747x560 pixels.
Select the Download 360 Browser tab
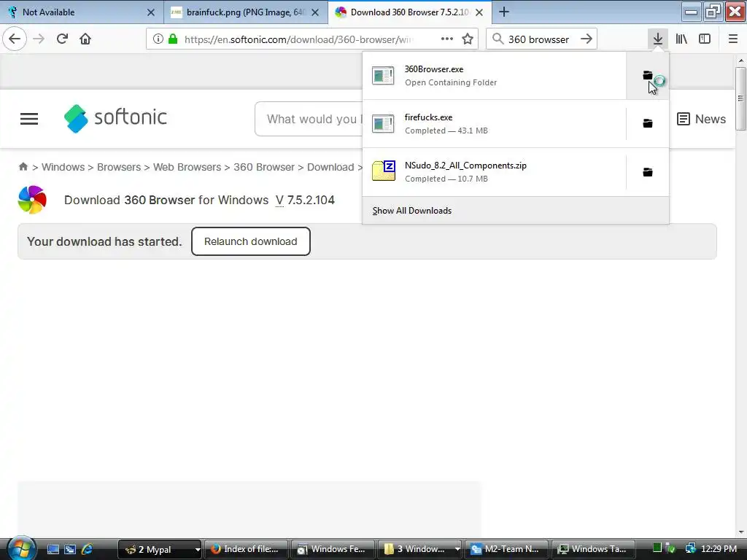pos(410,12)
